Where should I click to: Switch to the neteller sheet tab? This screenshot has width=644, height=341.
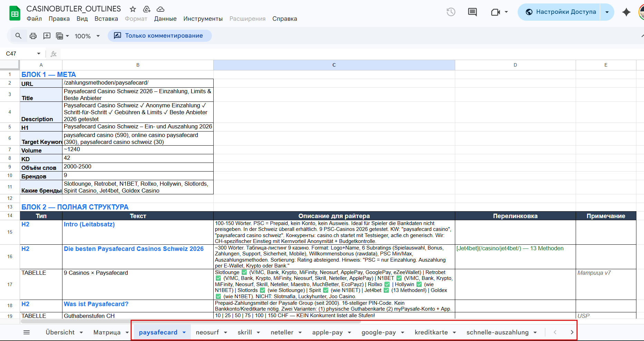(282, 332)
